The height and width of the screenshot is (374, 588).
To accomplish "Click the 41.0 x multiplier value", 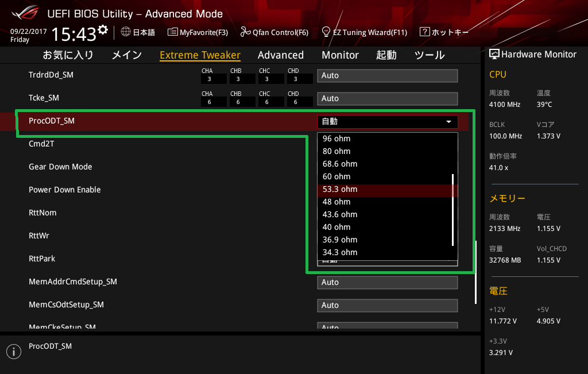I will [498, 168].
